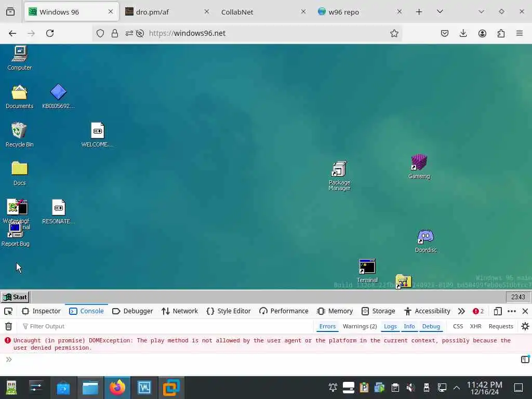Open the Downloads panel

[x=463, y=33]
